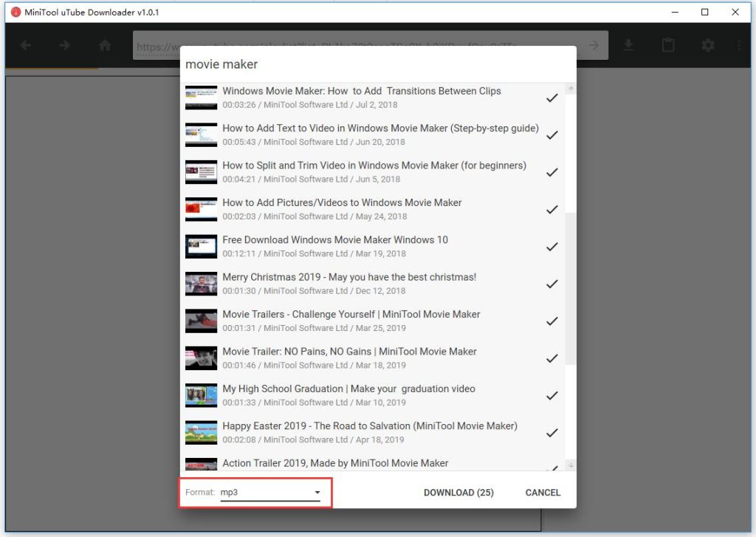Click the back navigation arrow
Image resolution: width=756 pixels, height=537 pixels.
coord(25,45)
